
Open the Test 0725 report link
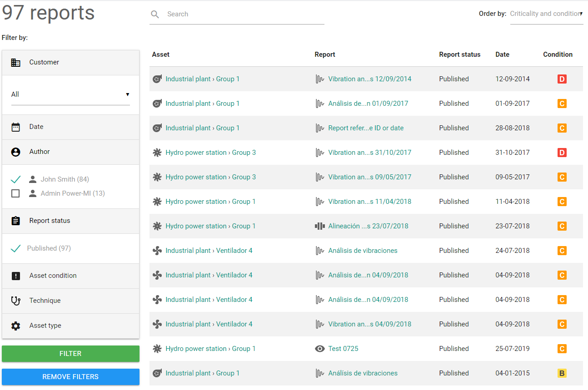[344, 349]
